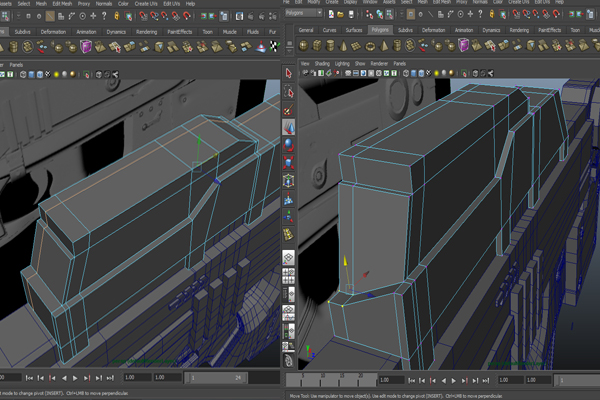Open Create UVs menu in left window
600x400 pixels.
coord(146,3)
